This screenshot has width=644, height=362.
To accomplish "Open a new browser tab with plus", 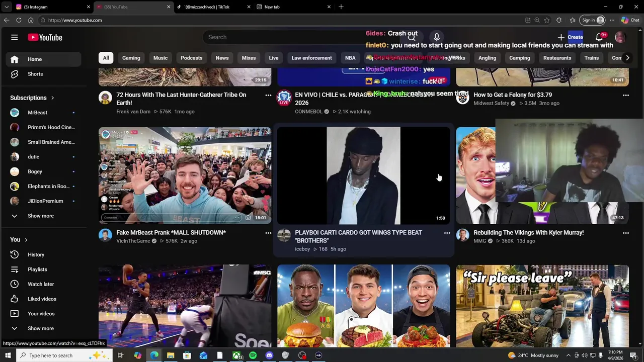I will pyautogui.click(x=341, y=7).
